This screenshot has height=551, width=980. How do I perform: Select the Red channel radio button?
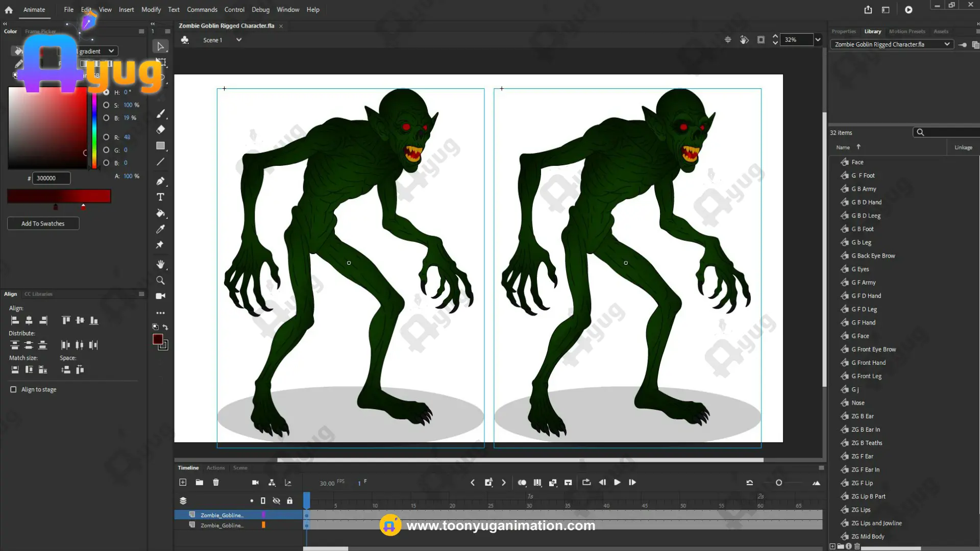(x=106, y=137)
